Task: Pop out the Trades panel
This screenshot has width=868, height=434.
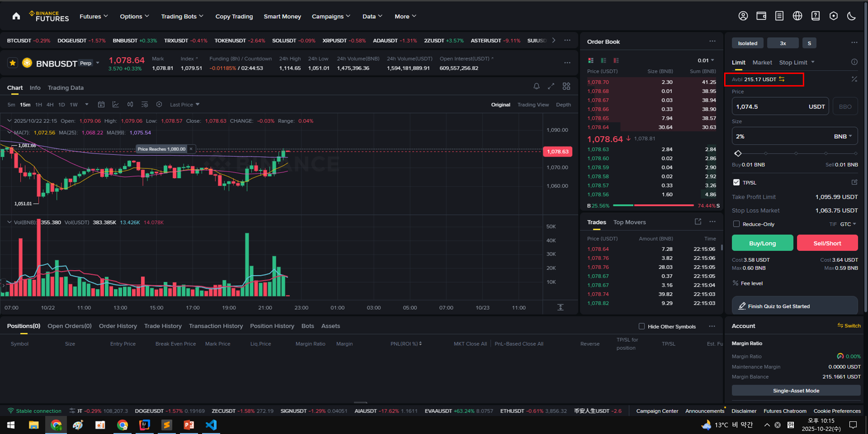Action: tap(698, 222)
